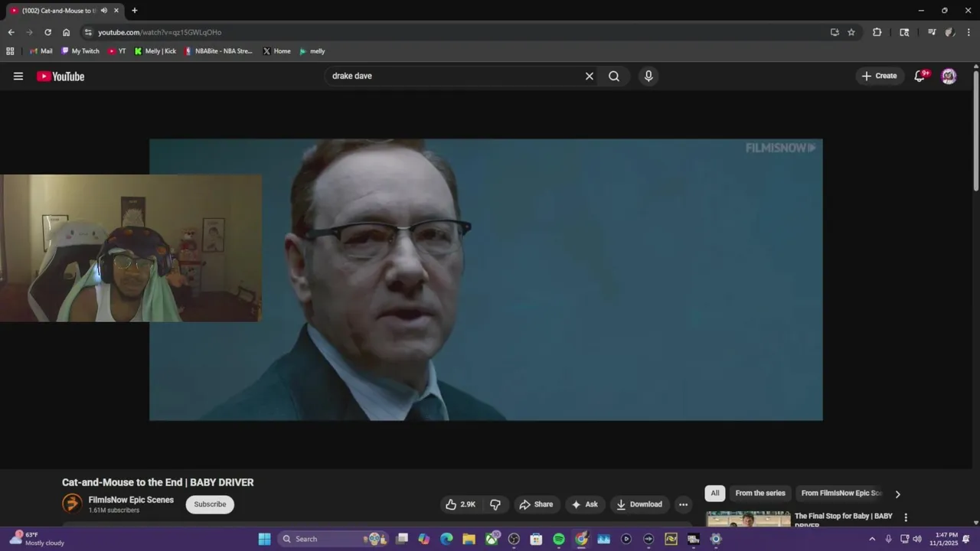Viewport: 980px width, 551px height.
Task: Click FilmIsNow channel avatar
Action: click(x=72, y=504)
